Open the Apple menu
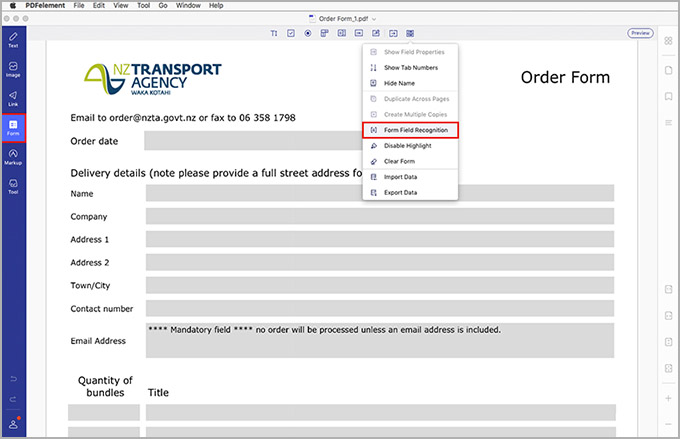The height and width of the screenshot is (439, 680). tap(13, 6)
